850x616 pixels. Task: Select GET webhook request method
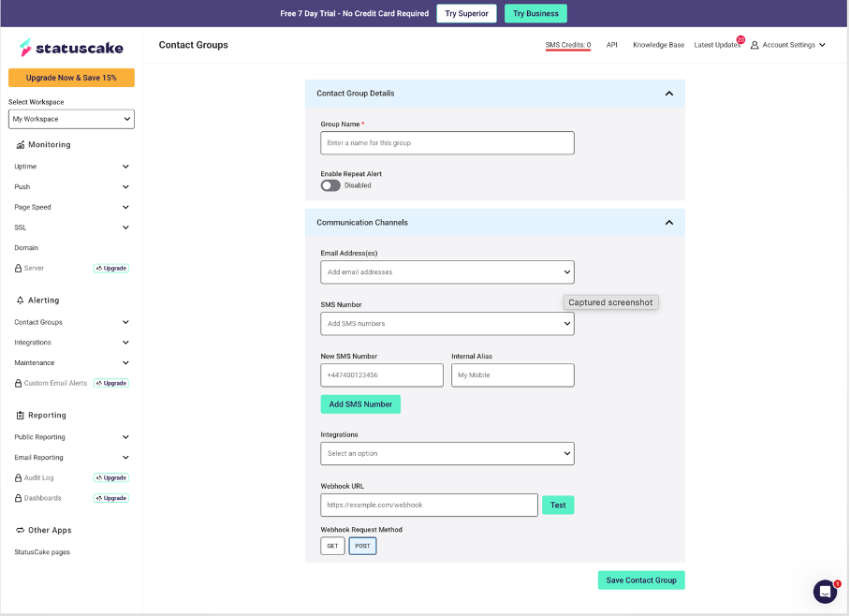[x=332, y=546]
